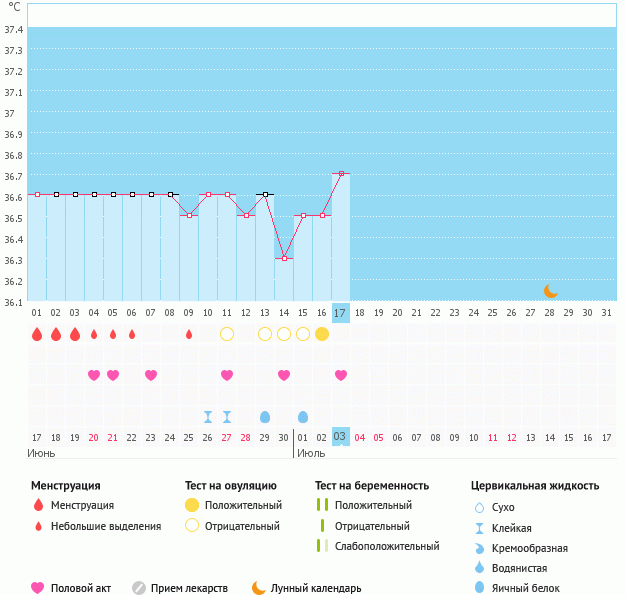The image size is (626, 595).
Task: Click the moon icon on day 28 in the chart
Action: pos(550,291)
